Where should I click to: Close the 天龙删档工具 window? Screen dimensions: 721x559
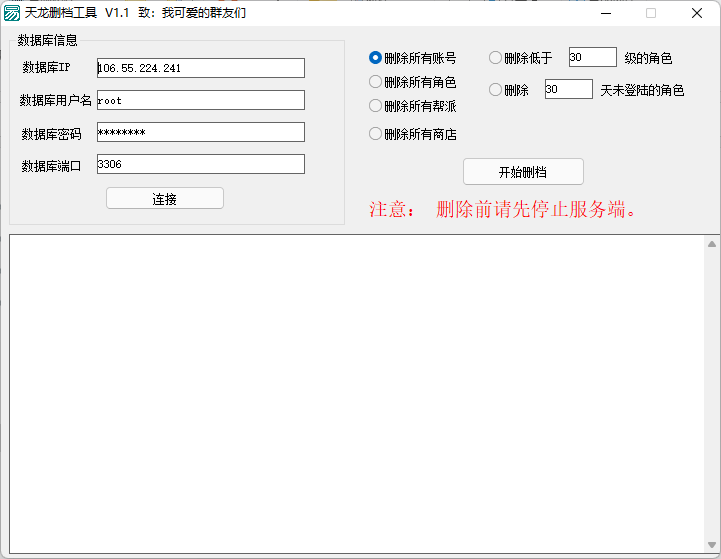pyautogui.click(x=697, y=13)
